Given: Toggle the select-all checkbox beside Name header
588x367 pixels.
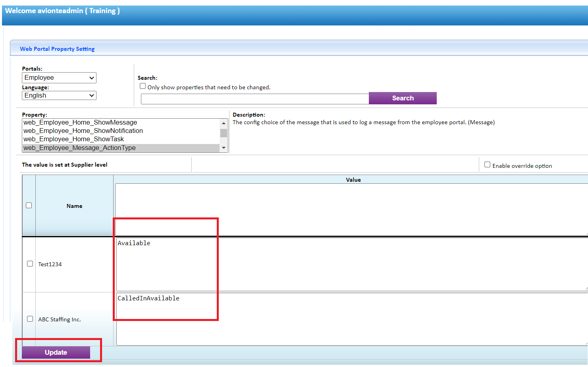Looking at the screenshot, I should click(x=29, y=205).
